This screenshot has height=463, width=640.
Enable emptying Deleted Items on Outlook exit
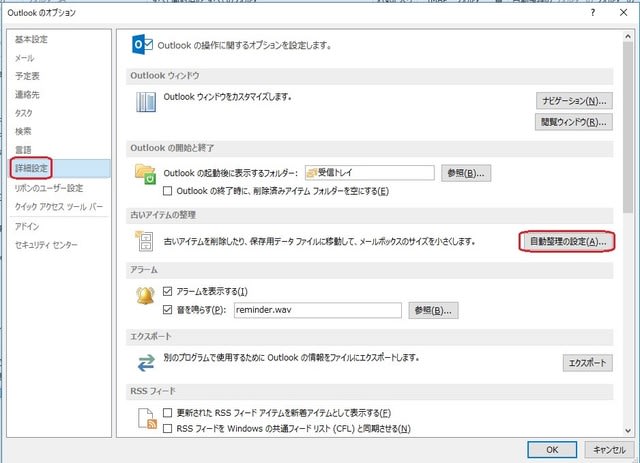tap(167, 191)
